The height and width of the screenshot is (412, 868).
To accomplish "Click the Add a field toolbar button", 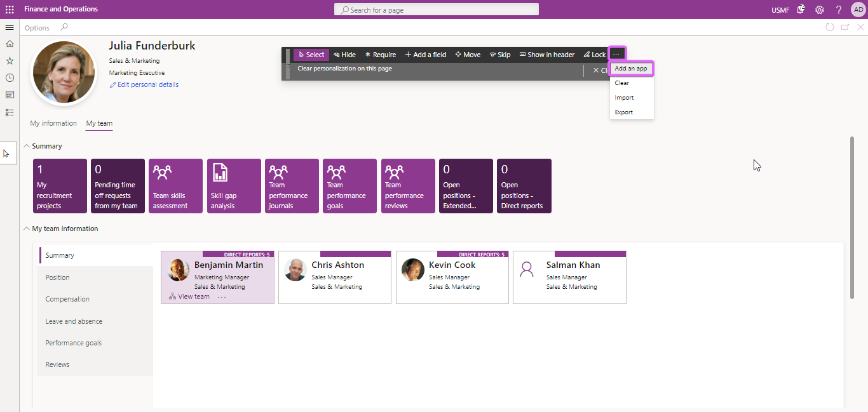I will pyautogui.click(x=424, y=55).
